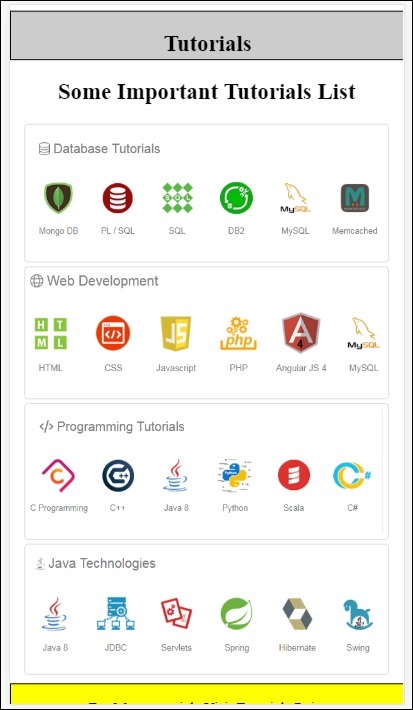The width and height of the screenshot is (413, 710).
Task: Open the C Programming icon
Action: 58,475
